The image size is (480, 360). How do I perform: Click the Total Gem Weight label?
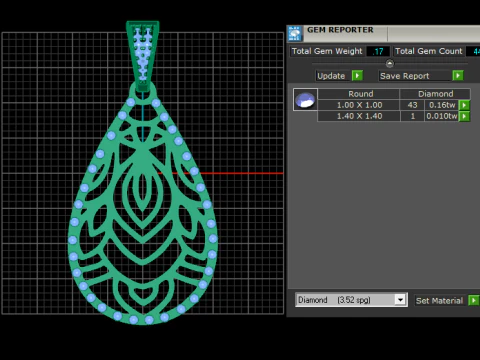[x=327, y=51]
